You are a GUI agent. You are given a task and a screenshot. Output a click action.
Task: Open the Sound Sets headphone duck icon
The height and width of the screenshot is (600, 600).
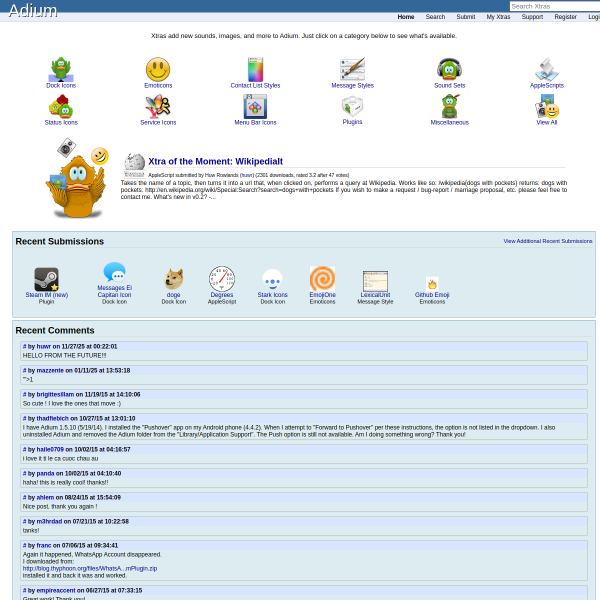450,69
